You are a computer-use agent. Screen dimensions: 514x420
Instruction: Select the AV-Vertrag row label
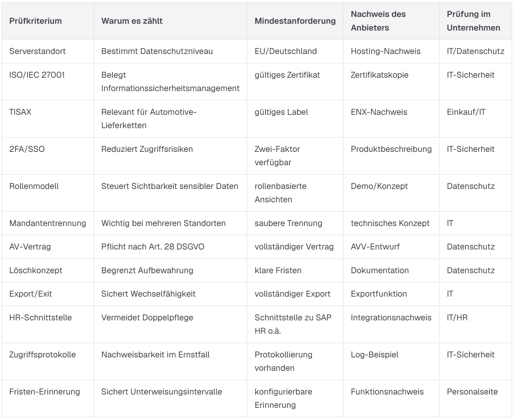click(x=30, y=247)
